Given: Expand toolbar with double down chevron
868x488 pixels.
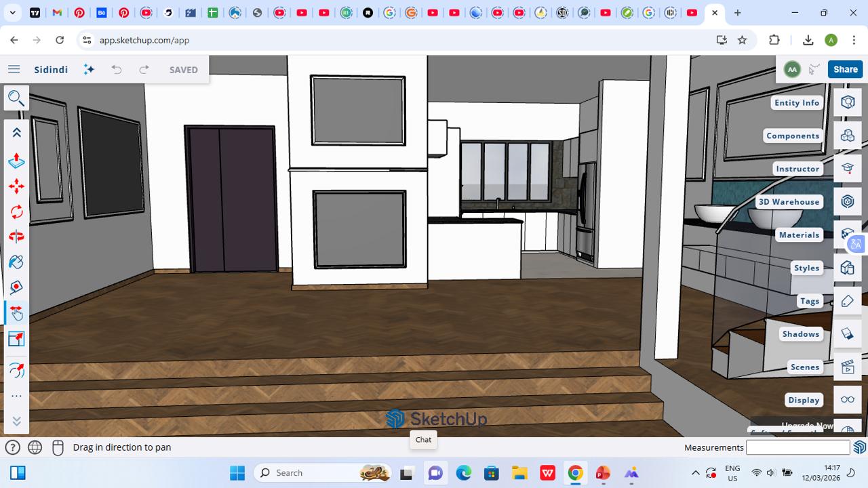Looking at the screenshot, I should (x=16, y=421).
